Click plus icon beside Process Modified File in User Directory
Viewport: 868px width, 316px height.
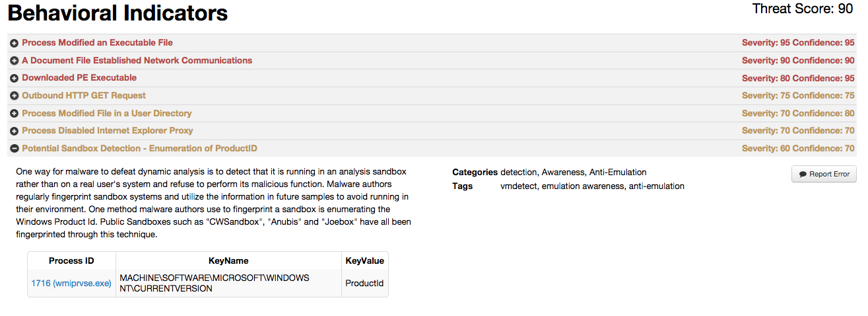(15, 114)
